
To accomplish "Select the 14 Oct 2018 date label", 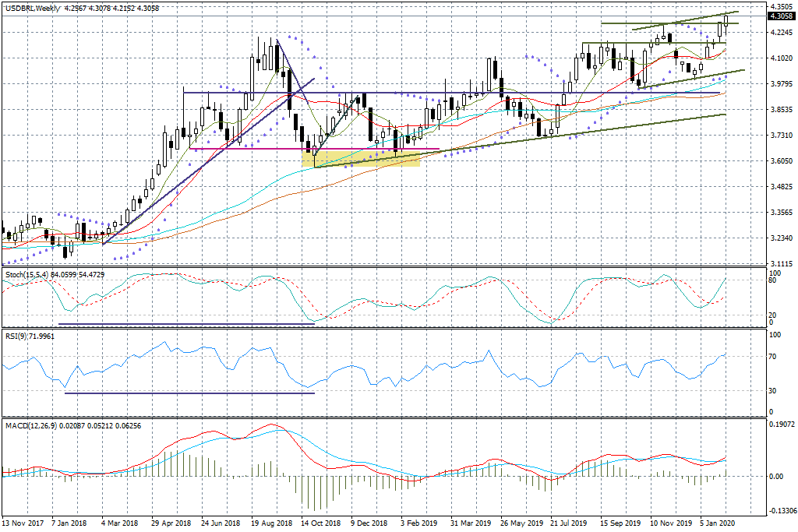I will point(320,523).
